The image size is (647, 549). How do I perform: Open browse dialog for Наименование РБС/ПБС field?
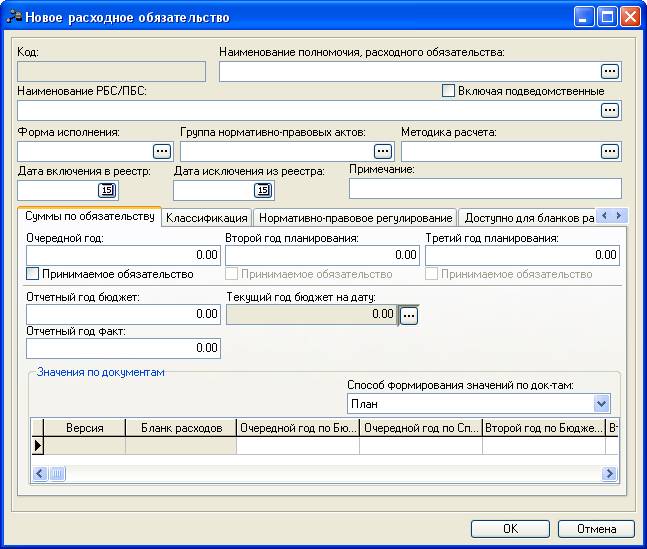[609, 111]
